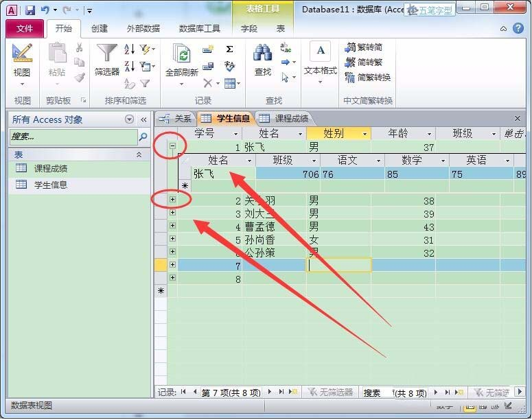Click the 筛选器 (Filter) funnel icon

click(106, 54)
